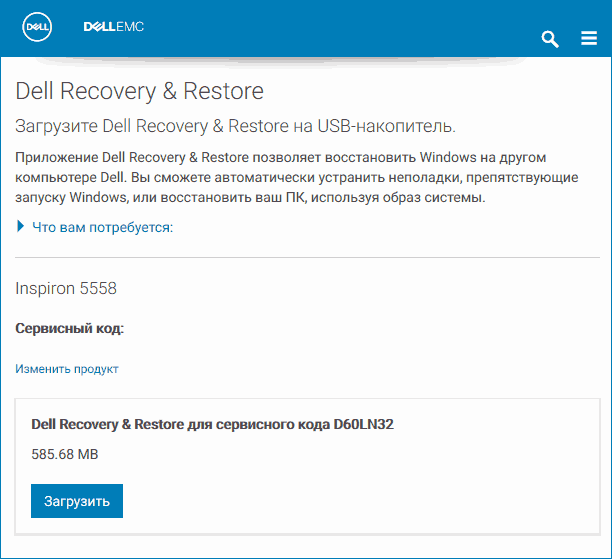Click the "Изменить продукт" link

67,369
